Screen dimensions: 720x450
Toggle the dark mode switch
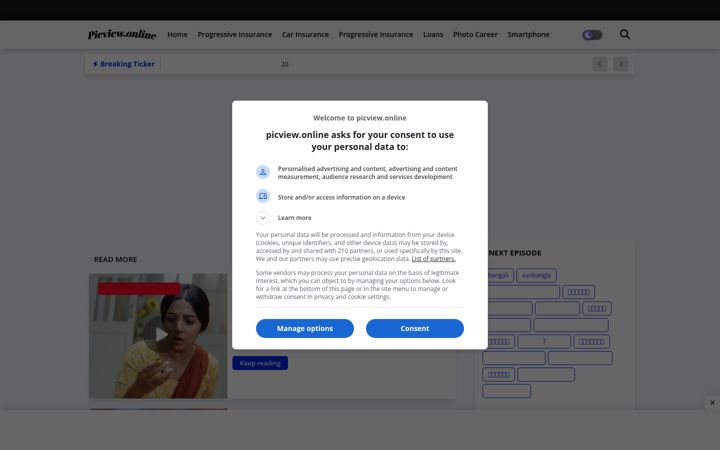point(592,35)
